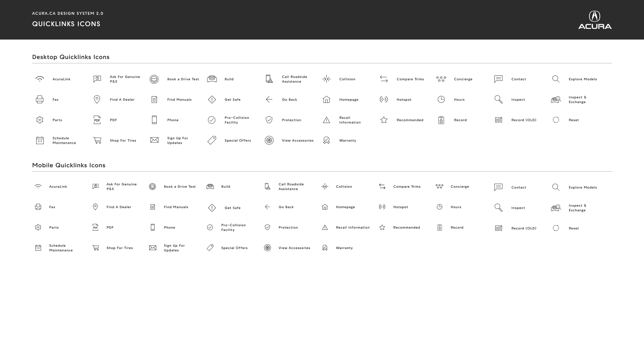Select the desktop Get Safe diamond warning icon

212,100
